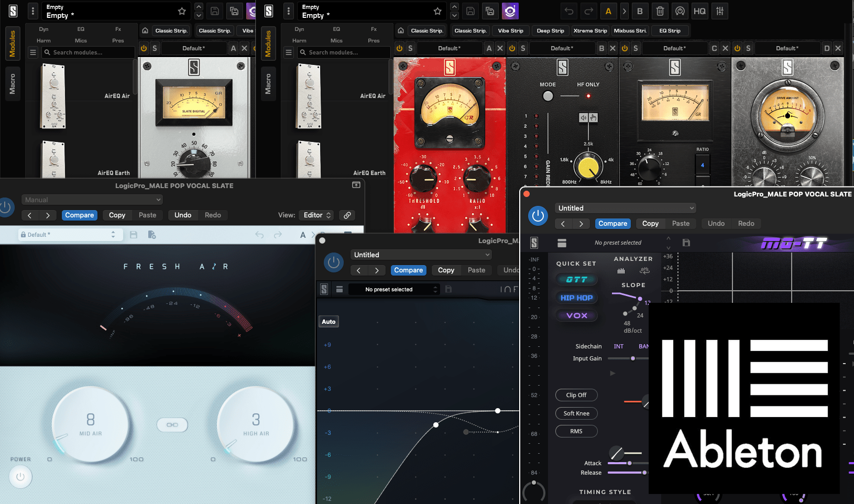Image resolution: width=854 pixels, height=504 pixels.
Task: Toggle the Fresh Air POWER button
Action: (20, 477)
